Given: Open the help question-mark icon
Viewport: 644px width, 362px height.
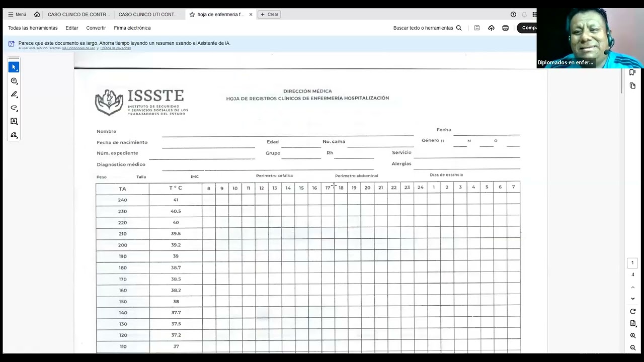Looking at the screenshot, I should 513,15.
